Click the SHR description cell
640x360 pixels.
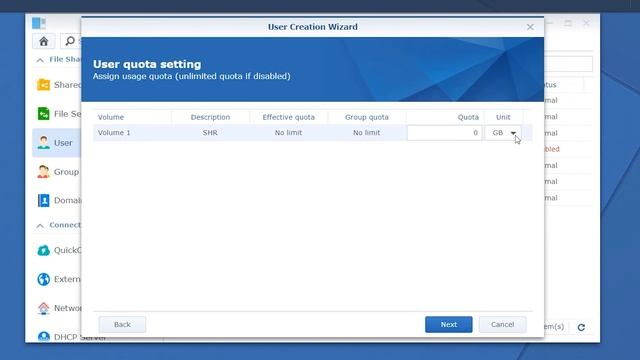210,133
